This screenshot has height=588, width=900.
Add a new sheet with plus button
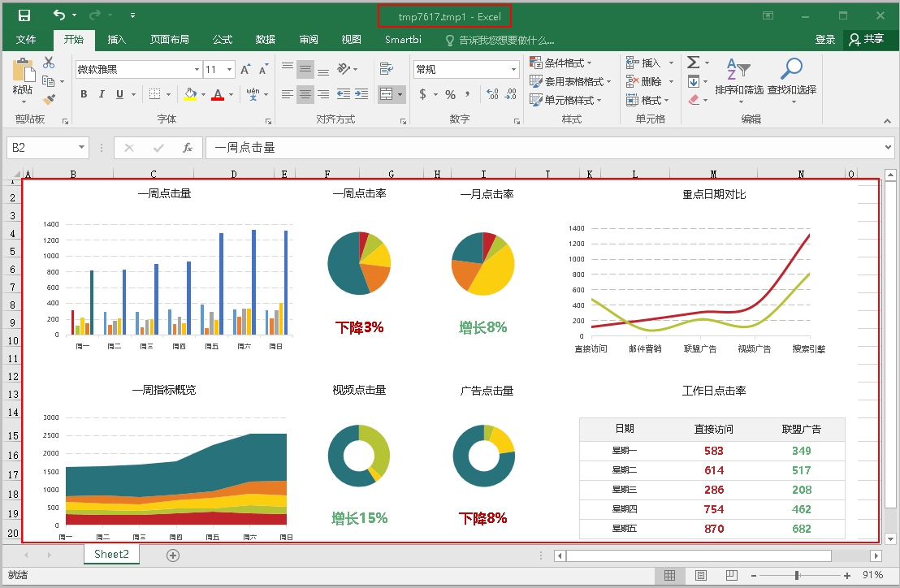coord(172,556)
